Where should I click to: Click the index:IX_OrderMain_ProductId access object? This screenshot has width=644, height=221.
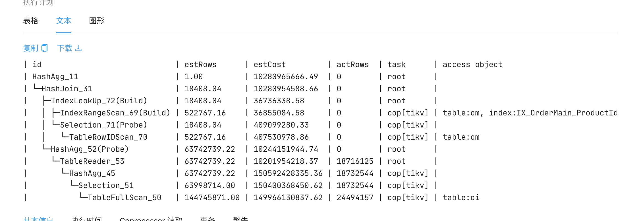coord(553,113)
